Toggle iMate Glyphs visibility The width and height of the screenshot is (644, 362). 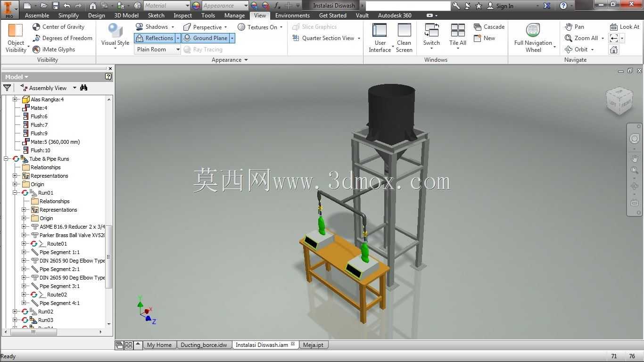coord(54,49)
